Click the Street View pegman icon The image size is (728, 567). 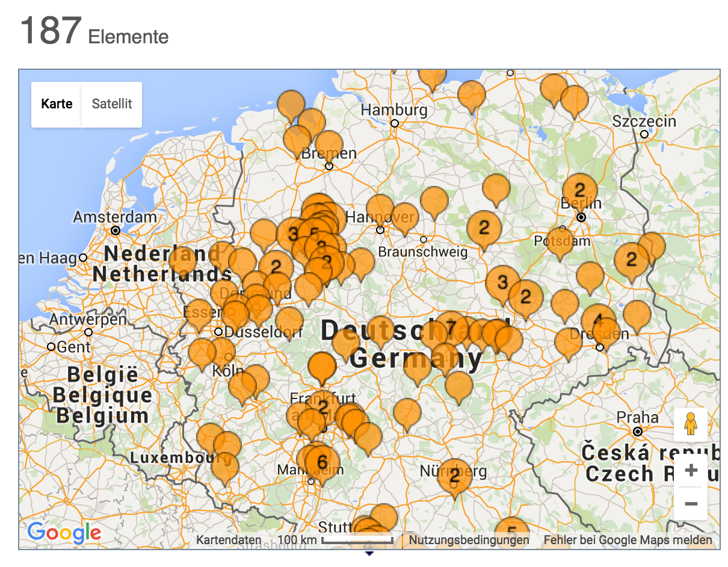pyautogui.click(x=690, y=425)
